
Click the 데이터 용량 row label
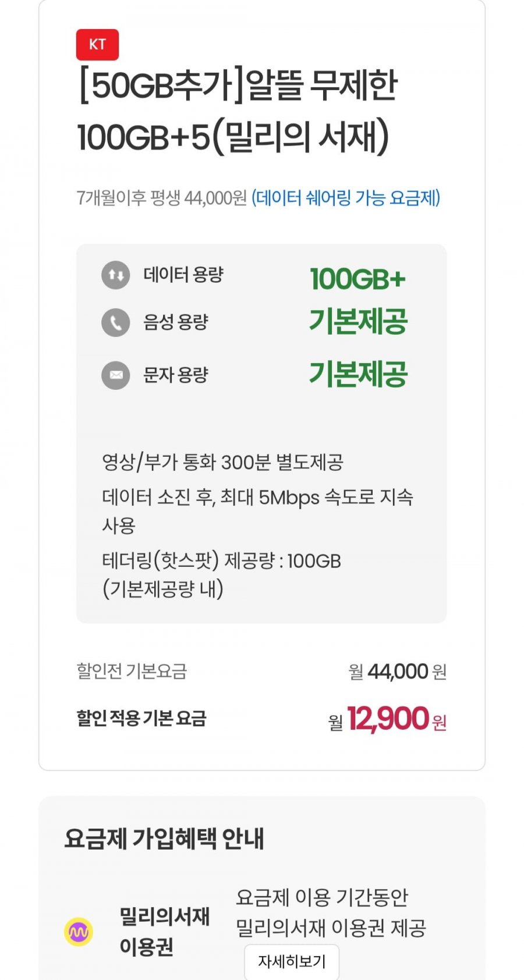pos(183,275)
